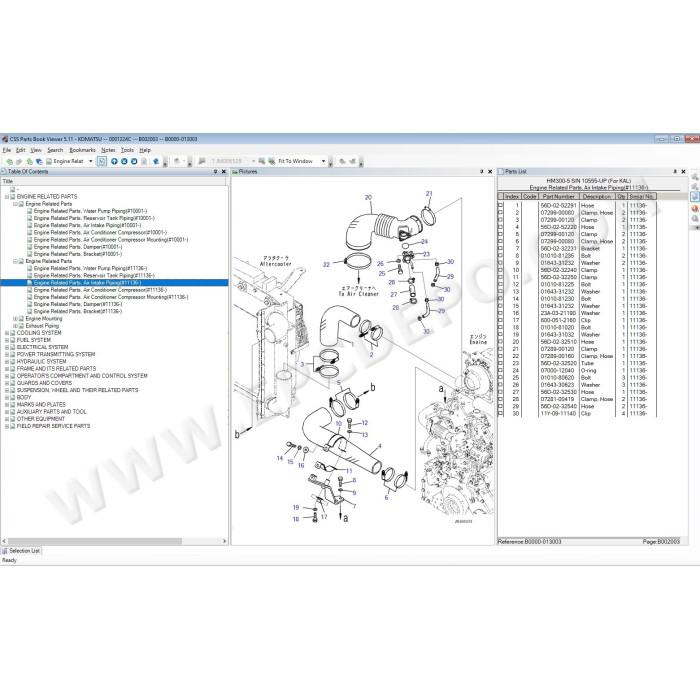This screenshot has height=700, width=700.
Task: Click callout number 21 in the diagram
Action: point(429,194)
